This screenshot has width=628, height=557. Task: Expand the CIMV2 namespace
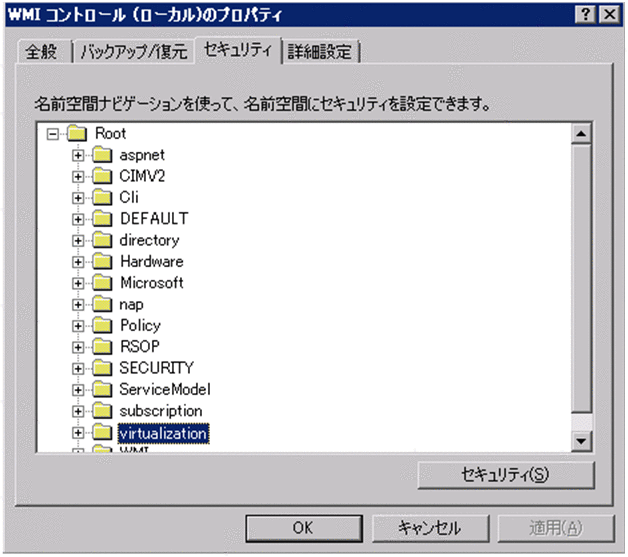[78, 177]
